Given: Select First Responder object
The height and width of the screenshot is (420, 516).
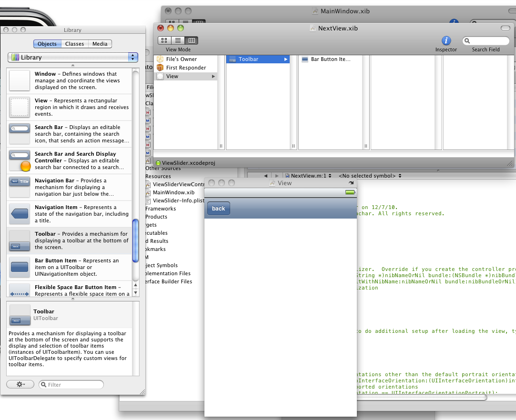Looking at the screenshot, I should coord(186,68).
